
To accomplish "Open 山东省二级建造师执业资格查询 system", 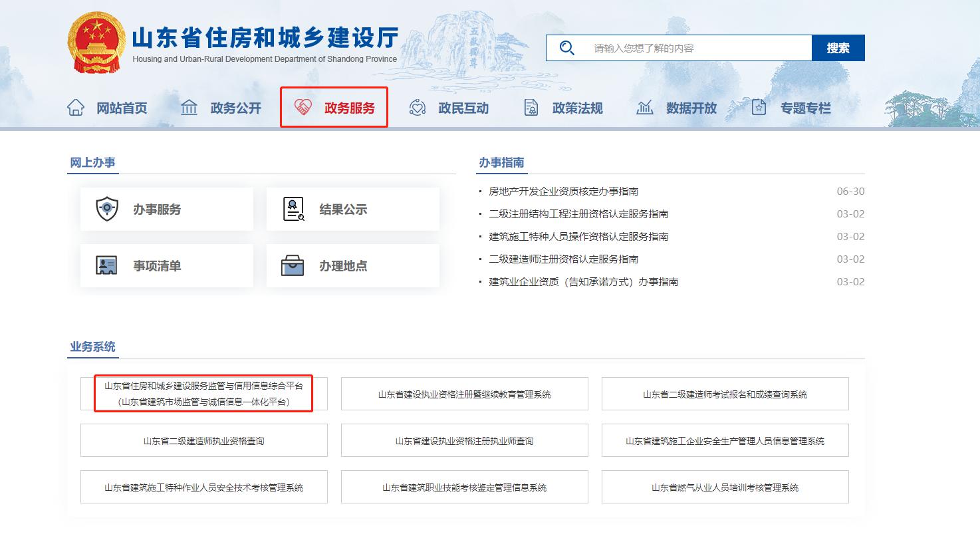I will 203,441.
